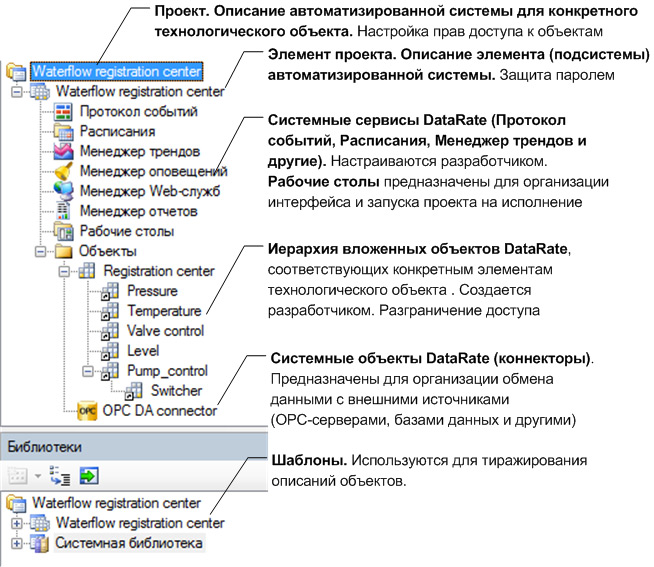
Task: Click the Менеджер трендов chart icon
Action: [63, 151]
